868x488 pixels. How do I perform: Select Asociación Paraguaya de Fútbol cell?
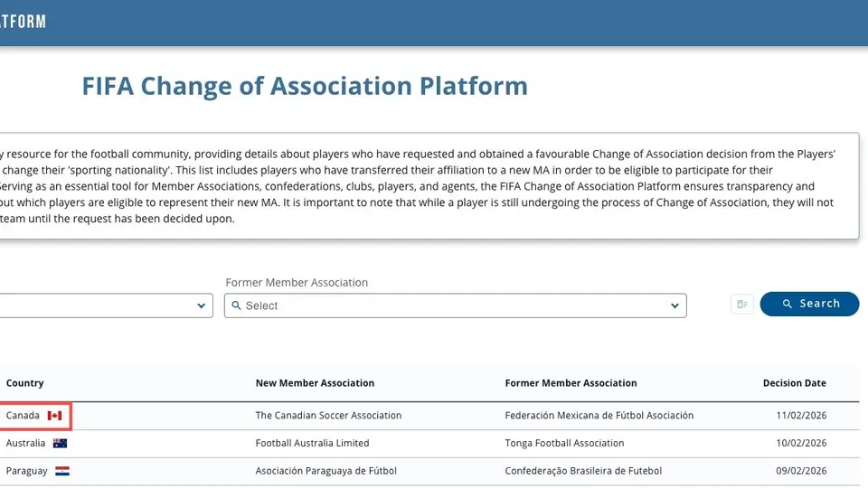tap(326, 471)
